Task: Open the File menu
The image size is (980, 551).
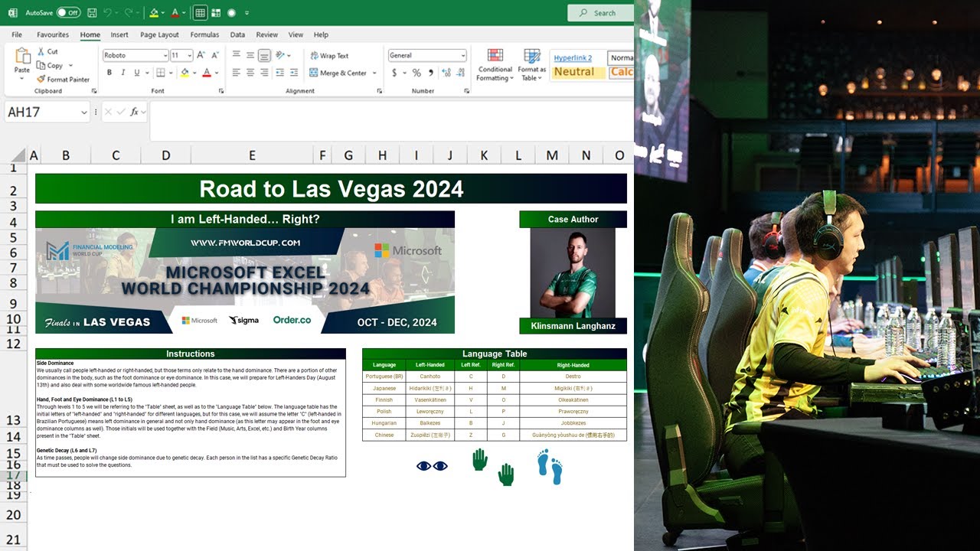Action: point(17,34)
